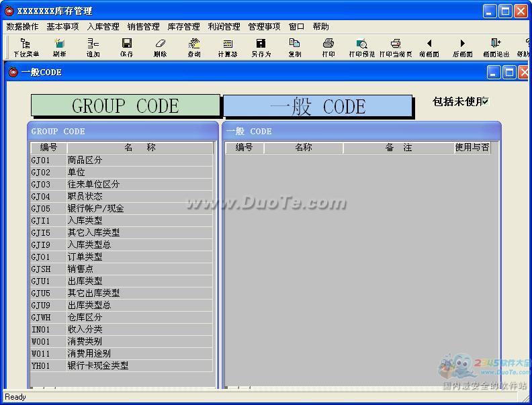
Task: Select the W011 消费用途别 row
Action: click(x=122, y=354)
